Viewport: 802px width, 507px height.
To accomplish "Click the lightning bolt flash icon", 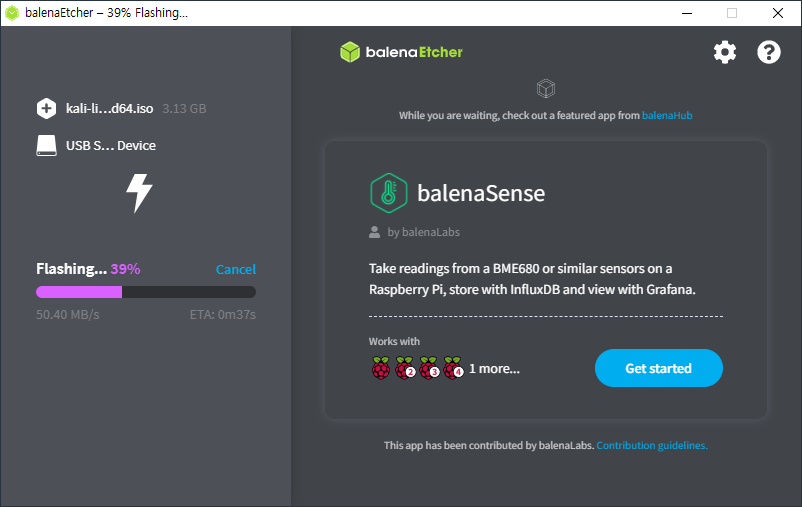I will 139,193.
